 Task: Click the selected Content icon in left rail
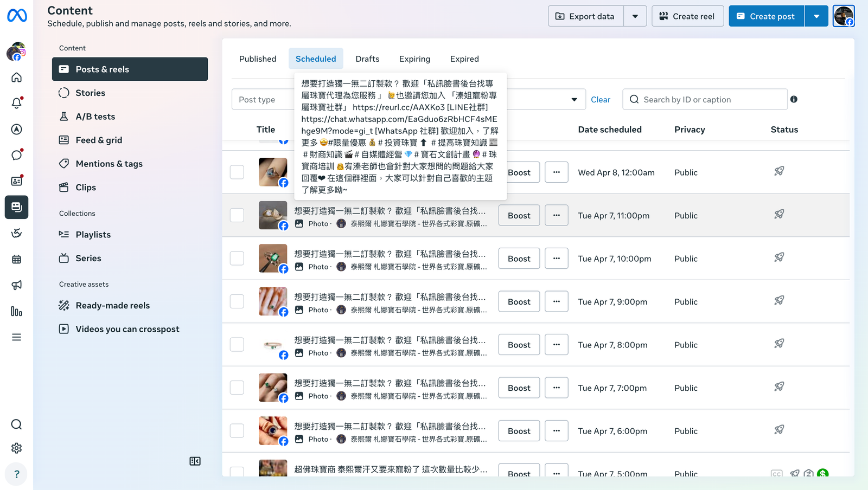tap(17, 207)
